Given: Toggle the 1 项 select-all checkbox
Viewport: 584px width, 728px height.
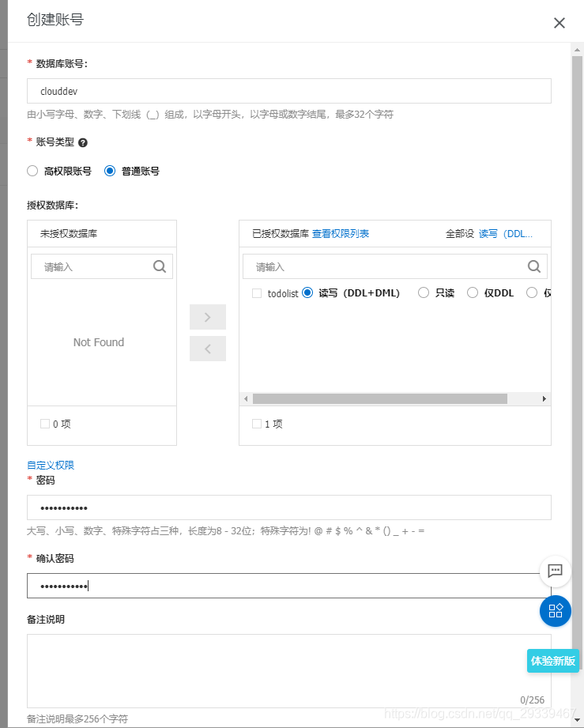Looking at the screenshot, I should click(x=257, y=424).
